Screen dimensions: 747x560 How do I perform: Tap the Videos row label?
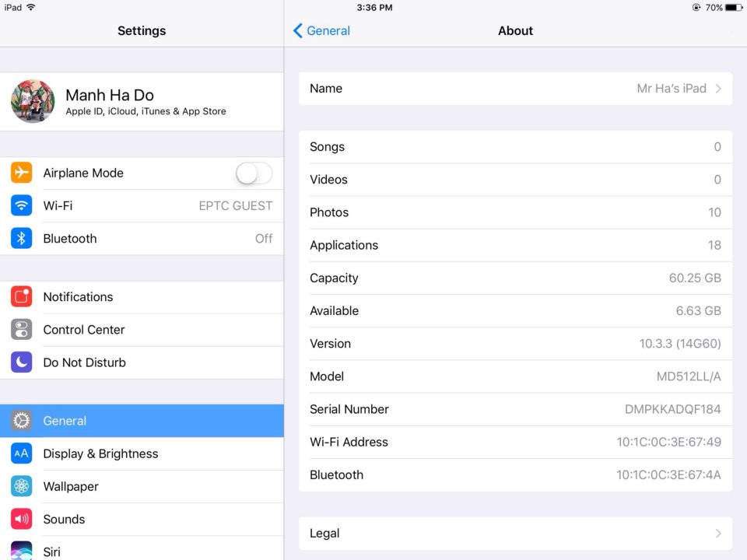pyautogui.click(x=328, y=180)
